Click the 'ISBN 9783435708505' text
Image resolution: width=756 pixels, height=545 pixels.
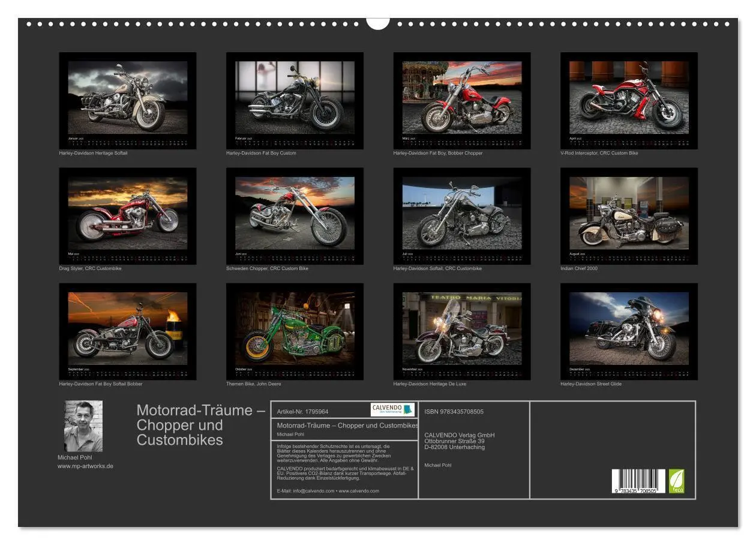[x=454, y=412]
